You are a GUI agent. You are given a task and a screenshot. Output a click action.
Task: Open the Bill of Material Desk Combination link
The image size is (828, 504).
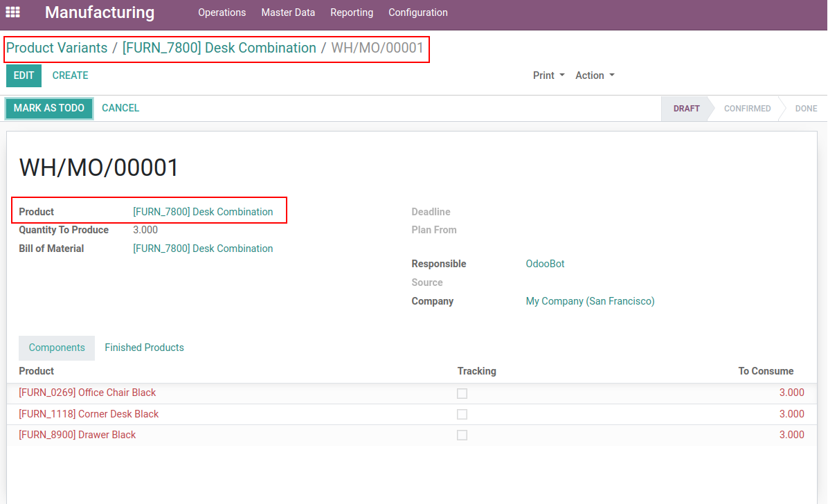pyautogui.click(x=203, y=249)
